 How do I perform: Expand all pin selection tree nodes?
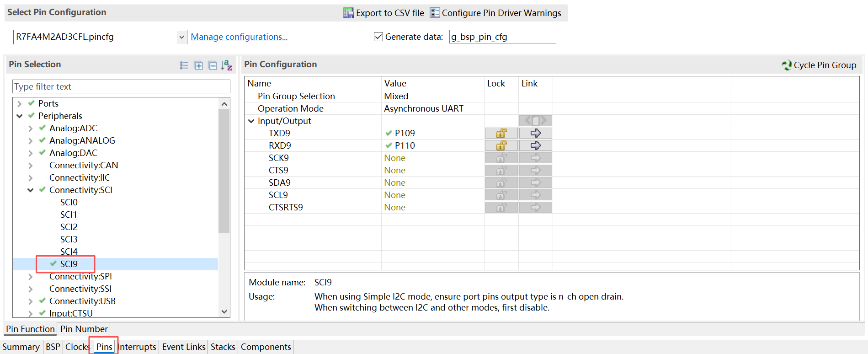[198, 65]
